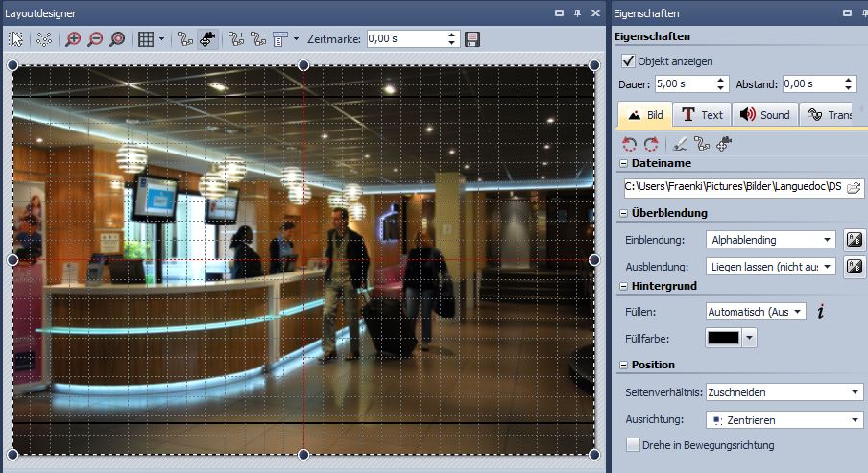
Task: Enable Drehe in Bewegungsrichtung checkbox
Action: pyautogui.click(x=632, y=445)
